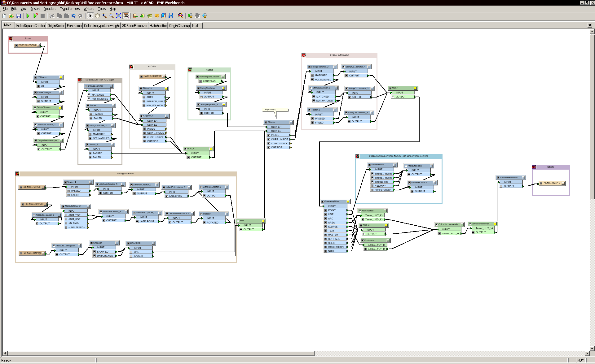Expand the POINT port of GeometryFilter

(325, 210)
